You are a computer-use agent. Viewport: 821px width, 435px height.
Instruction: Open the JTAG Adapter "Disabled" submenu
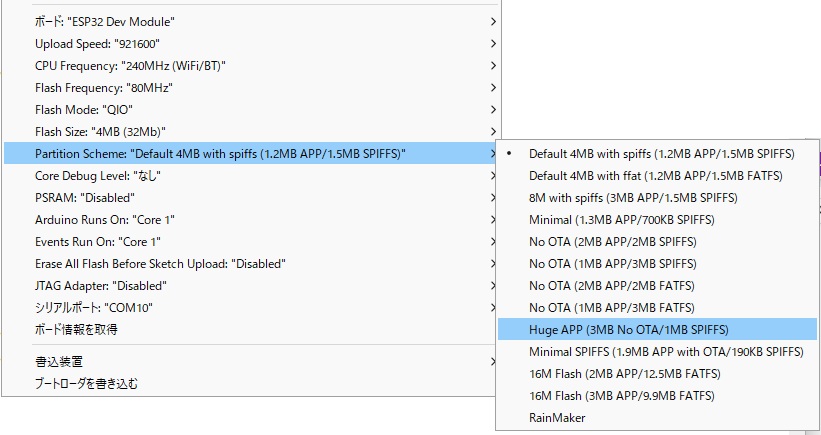pos(250,285)
